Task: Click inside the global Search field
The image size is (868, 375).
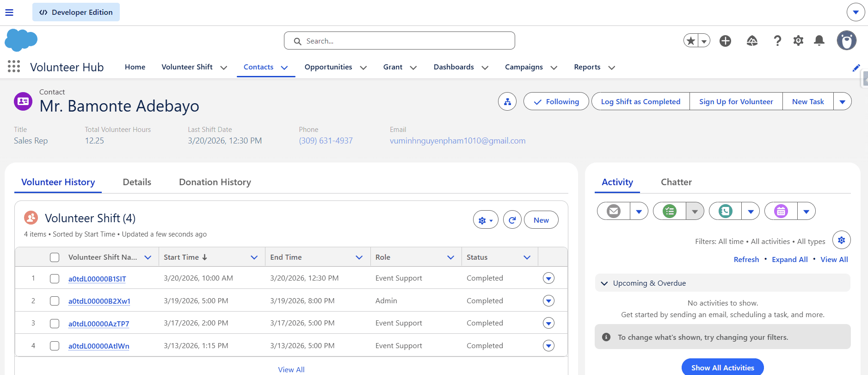Action: pyautogui.click(x=400, y=41)
